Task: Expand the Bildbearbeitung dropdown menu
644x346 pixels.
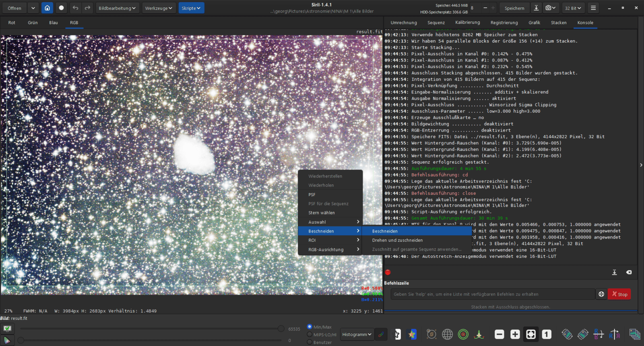Action: [117, 8]
